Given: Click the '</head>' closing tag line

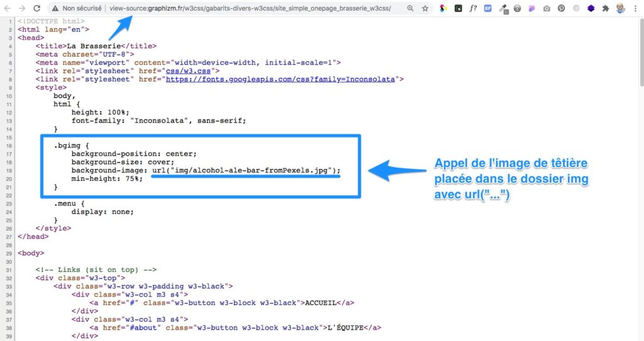Looking at the screenshot, I should [x=33, y=237].
